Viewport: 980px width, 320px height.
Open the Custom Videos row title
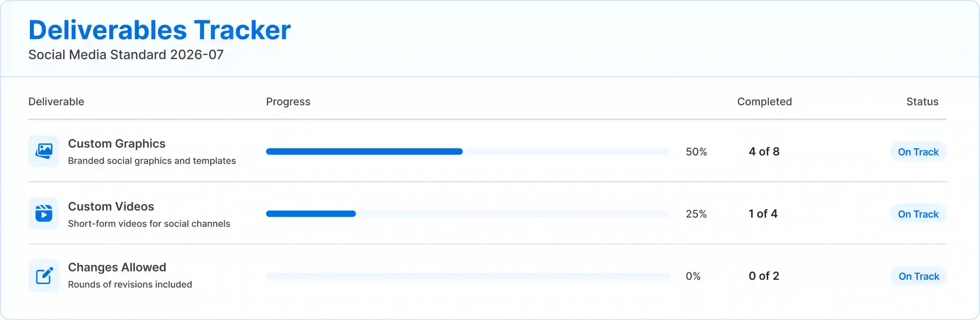pyautogui.click(x=111, y=206)
